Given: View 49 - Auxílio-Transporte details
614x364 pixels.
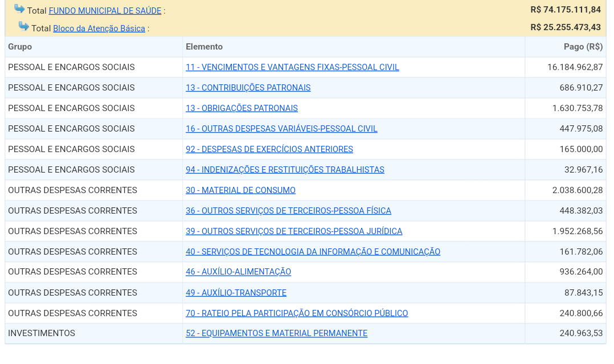Looking at the screenshot, I should point(236,293).
